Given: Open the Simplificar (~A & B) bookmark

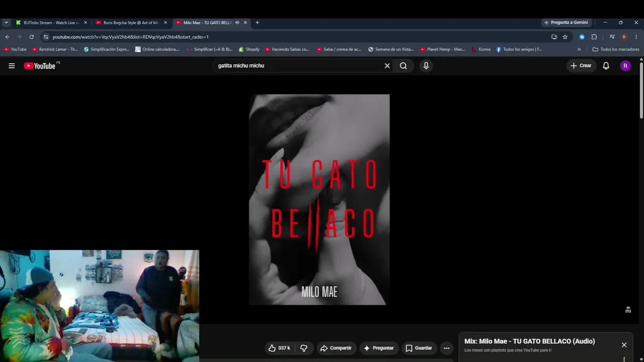Looking at the screenshot, I should 209,49.
